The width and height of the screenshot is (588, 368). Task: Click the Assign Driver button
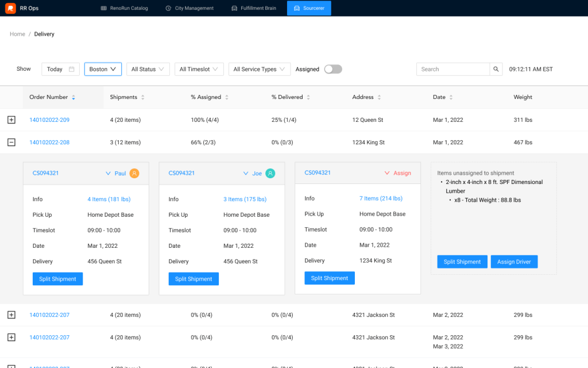tap(514, 262)
